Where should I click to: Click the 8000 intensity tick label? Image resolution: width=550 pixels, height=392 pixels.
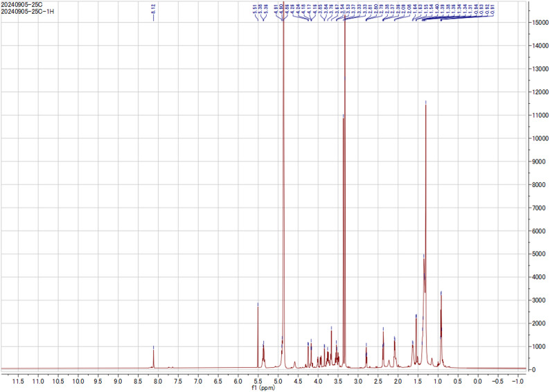pyautogui.click(x=540, y=184)
